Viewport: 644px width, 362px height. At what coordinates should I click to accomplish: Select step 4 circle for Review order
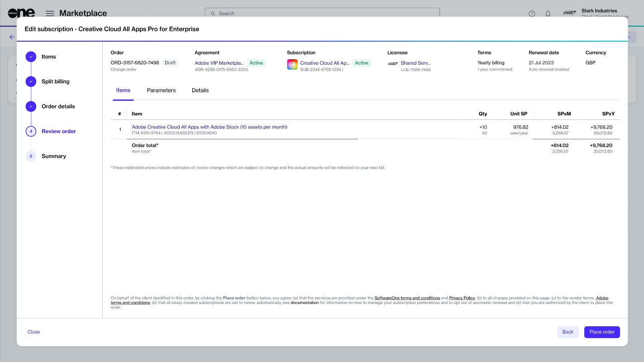tap(31, 131)
